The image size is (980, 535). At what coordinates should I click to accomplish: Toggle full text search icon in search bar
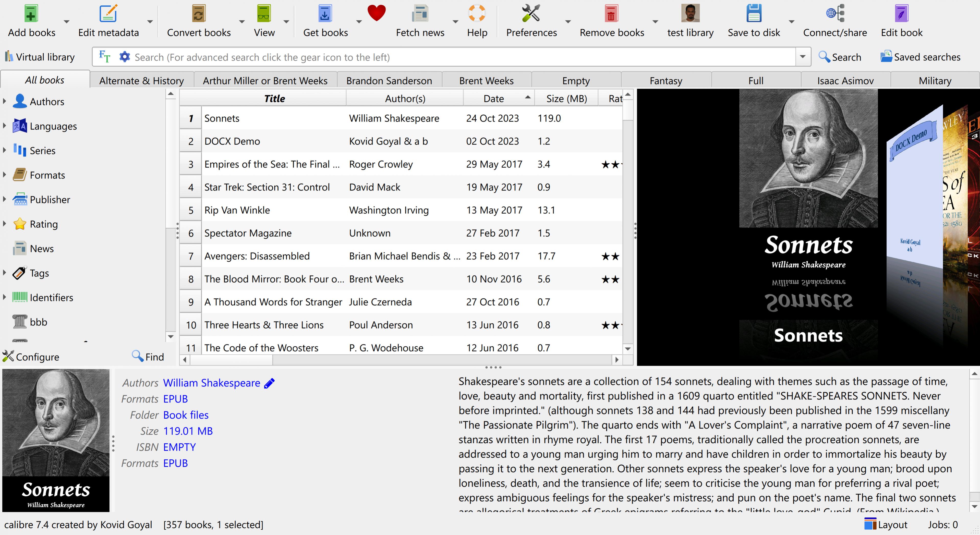tap(104, 57)
